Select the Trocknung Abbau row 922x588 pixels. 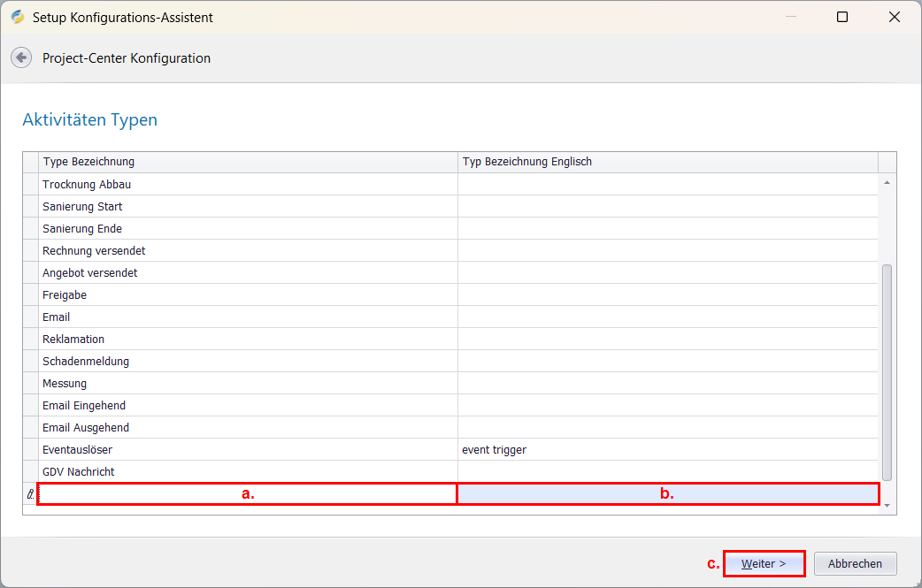(87, 185)
